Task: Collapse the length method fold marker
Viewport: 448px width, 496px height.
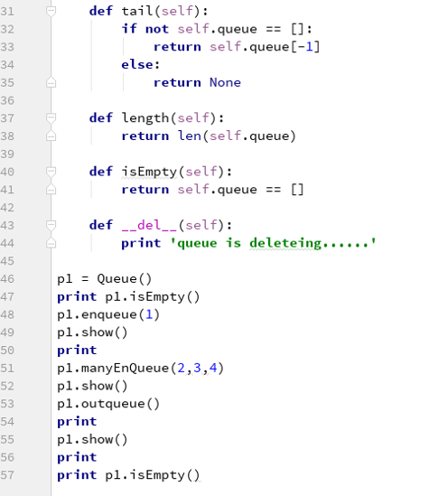Action: coord(51,118)
